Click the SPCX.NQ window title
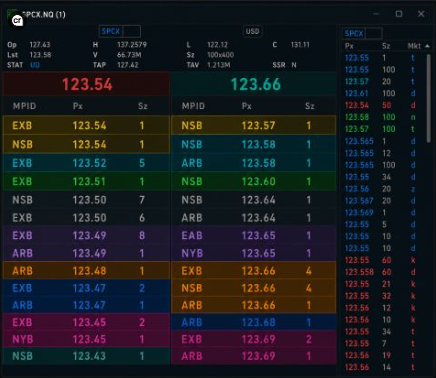The height and width of the screenshot is (378, 436). click(44, 14)
